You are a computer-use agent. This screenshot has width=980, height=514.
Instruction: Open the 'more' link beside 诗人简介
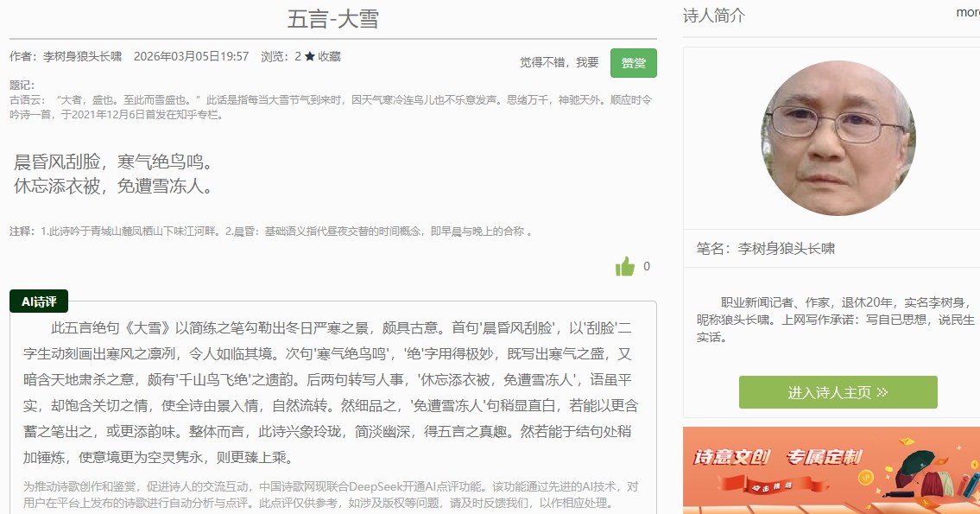click(x=967, y=13)
